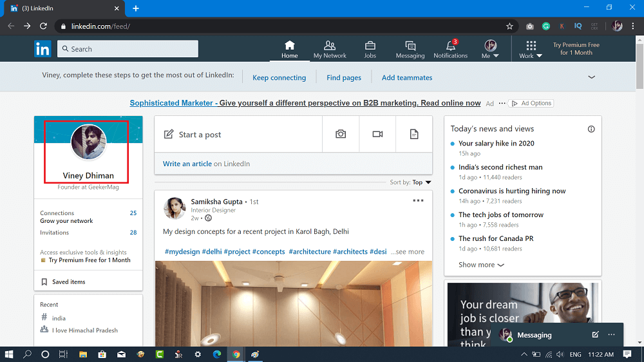Open Messaging from the navigation bar
This screenshot has width=644, height=362.
click(x=410, y=50)
